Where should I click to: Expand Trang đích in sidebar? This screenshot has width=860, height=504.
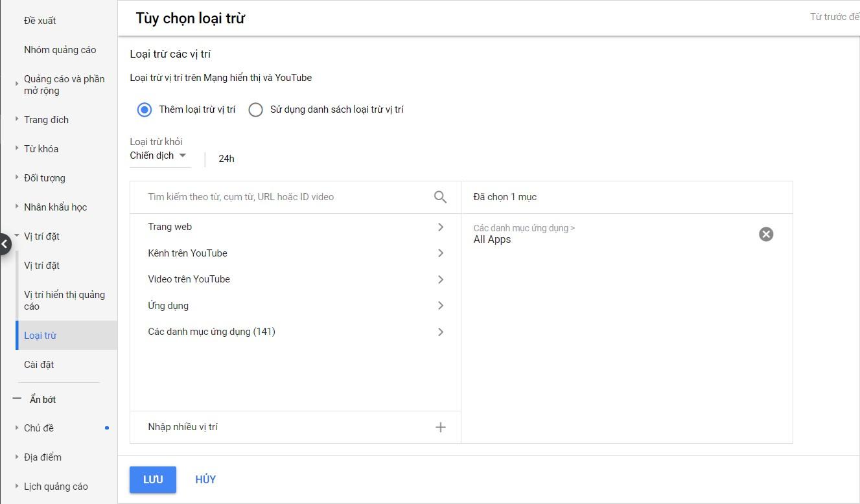click(x=46, y=120)
